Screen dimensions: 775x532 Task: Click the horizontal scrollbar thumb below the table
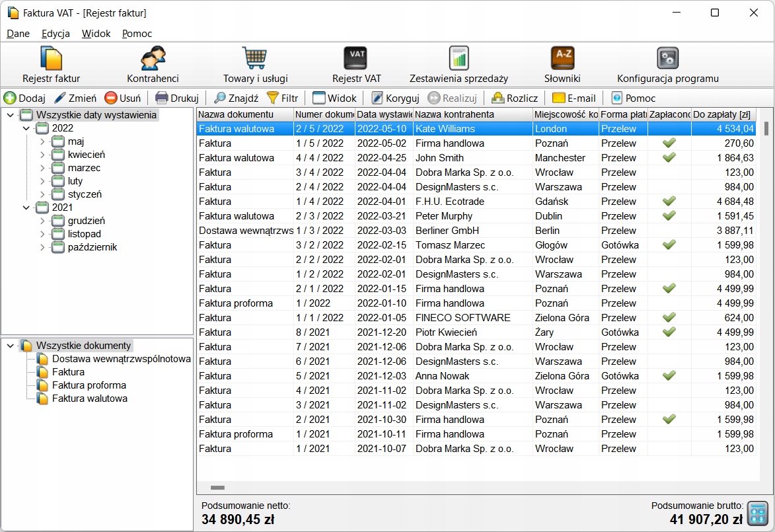click(217, 488)
